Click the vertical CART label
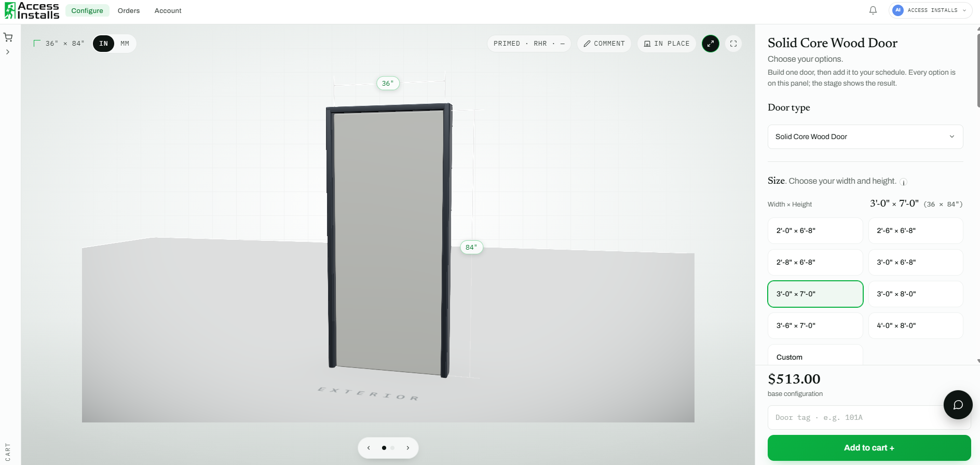Screen dimensions: 980x465 click(8, 452)
